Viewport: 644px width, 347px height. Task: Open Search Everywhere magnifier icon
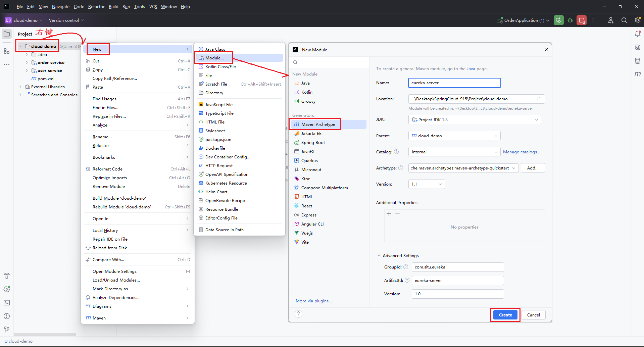tap(624, 20)
